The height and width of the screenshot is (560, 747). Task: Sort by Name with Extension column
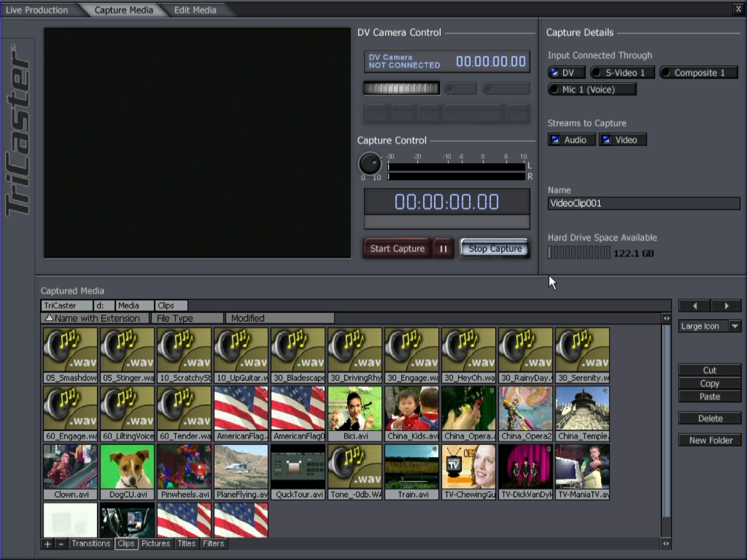[95, 318]
